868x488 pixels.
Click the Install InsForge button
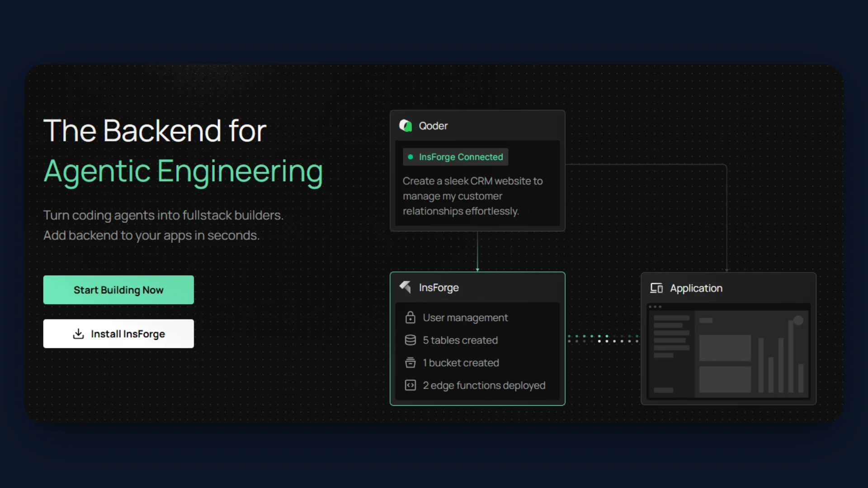point(118,333)
